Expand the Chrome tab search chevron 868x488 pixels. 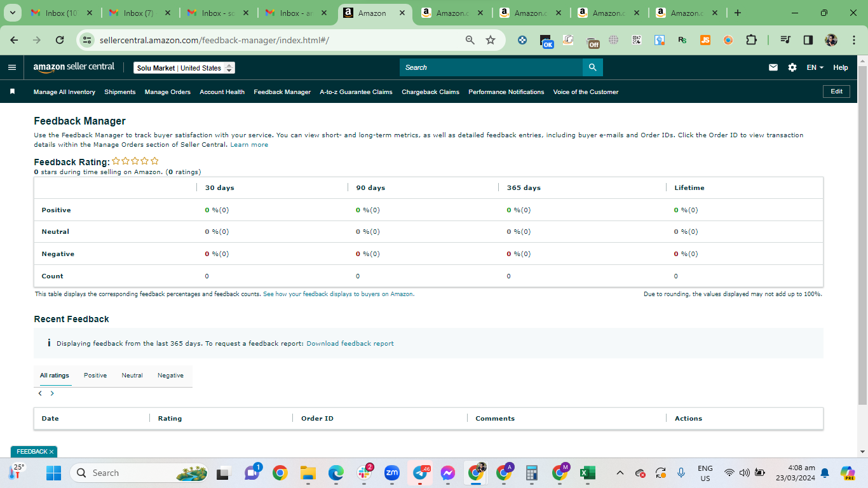pos(12,13)
